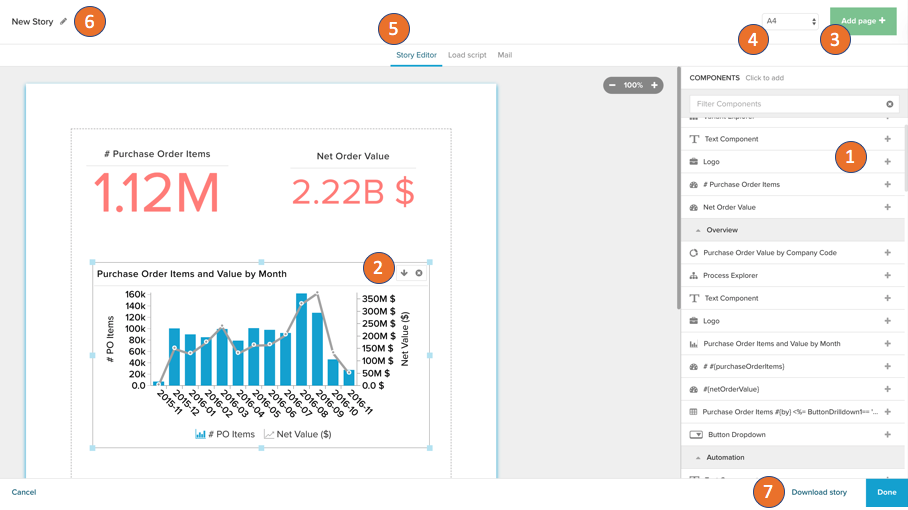Move the chart component down with arrow icon
Viewport: 908px width, 510px height.
click(x=404, y=273)
